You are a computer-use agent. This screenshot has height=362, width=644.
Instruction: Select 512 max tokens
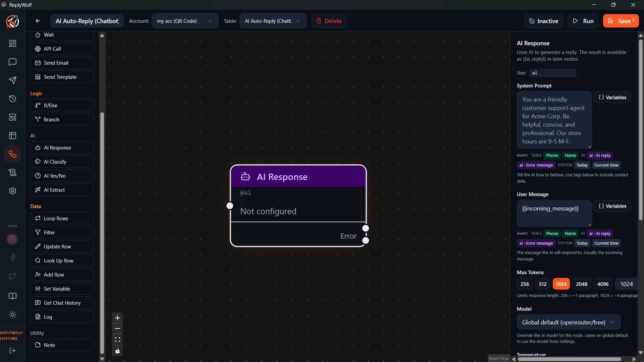click(542, 284)
